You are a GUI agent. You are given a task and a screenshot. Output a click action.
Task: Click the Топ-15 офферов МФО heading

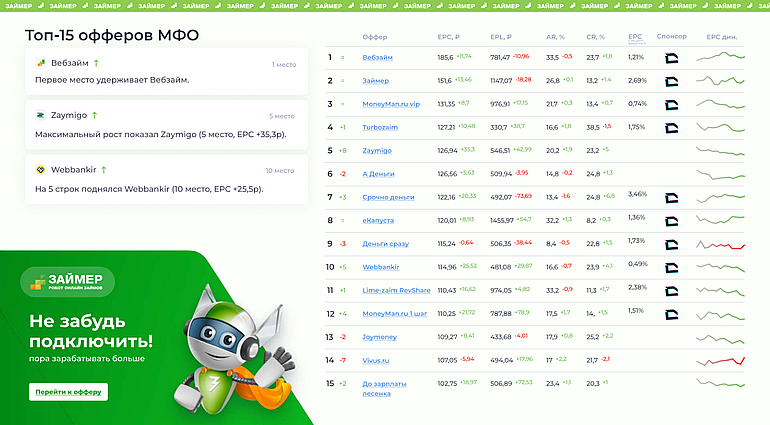click(x=112, y=35)
